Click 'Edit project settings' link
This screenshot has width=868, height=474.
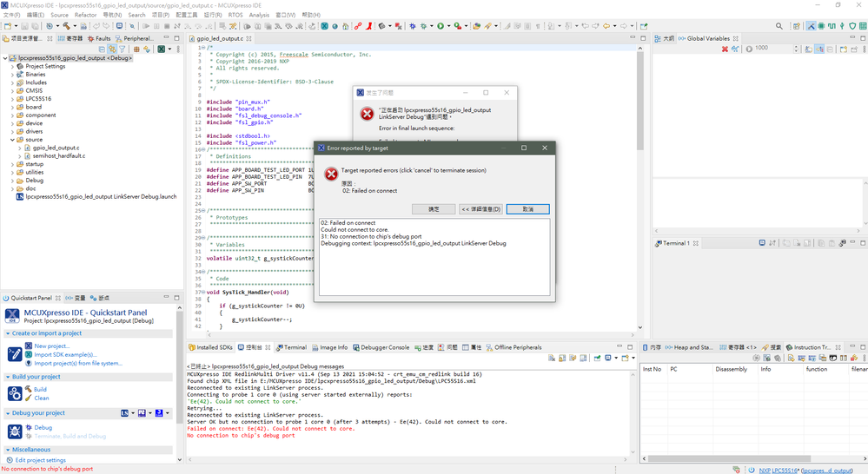pyautogui.click(x=41, y=460)
